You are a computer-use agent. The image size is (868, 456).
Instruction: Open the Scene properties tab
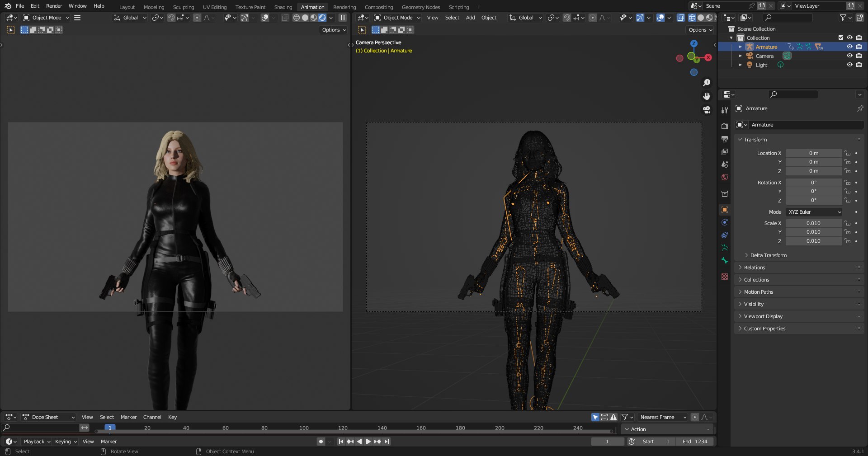725,165
